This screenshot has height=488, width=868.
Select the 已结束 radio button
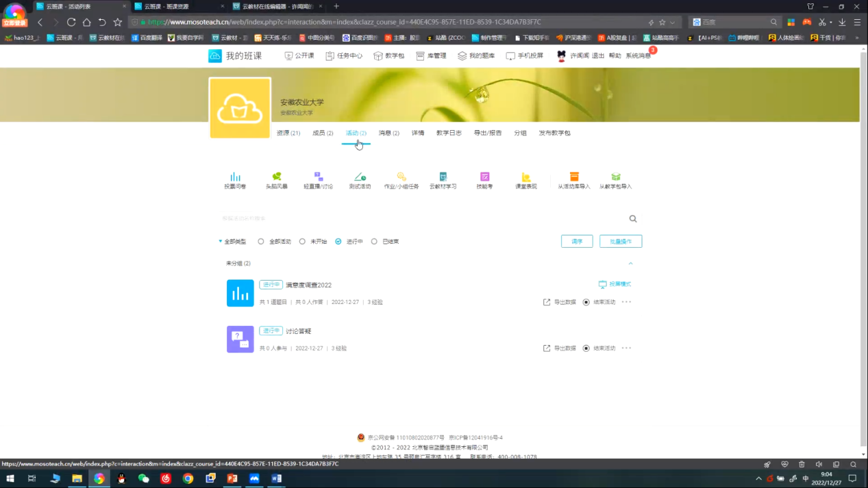pos(374,242)
